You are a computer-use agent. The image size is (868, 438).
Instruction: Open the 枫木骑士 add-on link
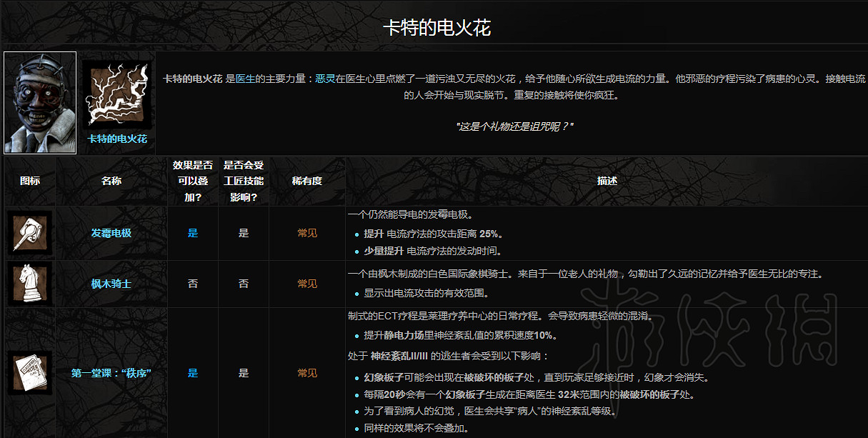coord(111,283)
